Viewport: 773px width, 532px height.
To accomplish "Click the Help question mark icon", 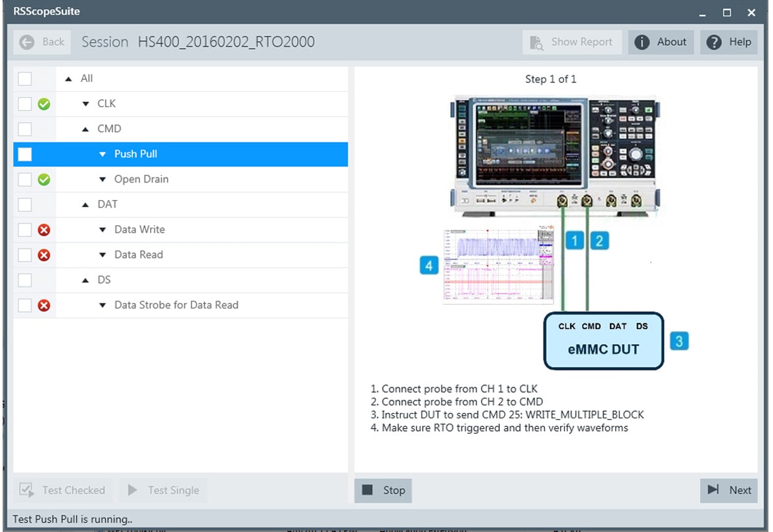I will 714,42.
